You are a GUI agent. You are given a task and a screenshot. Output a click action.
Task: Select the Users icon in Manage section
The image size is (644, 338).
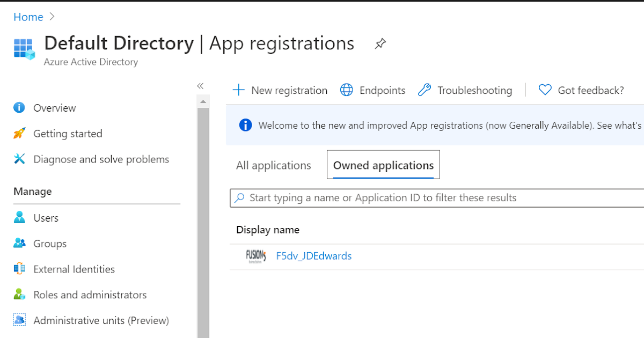pyautogui.click(x=20, y=217)
